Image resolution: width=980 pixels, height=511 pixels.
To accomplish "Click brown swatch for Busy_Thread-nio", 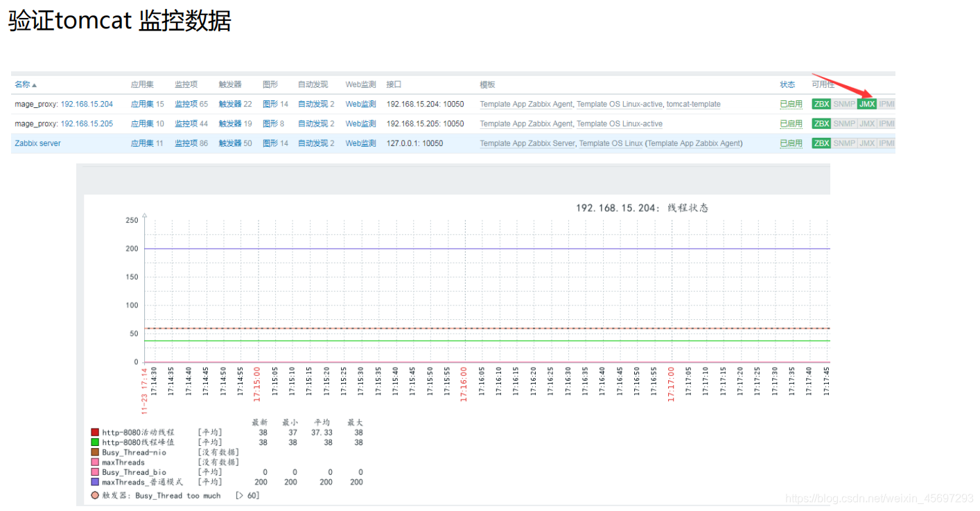I will tap(95, 452).
